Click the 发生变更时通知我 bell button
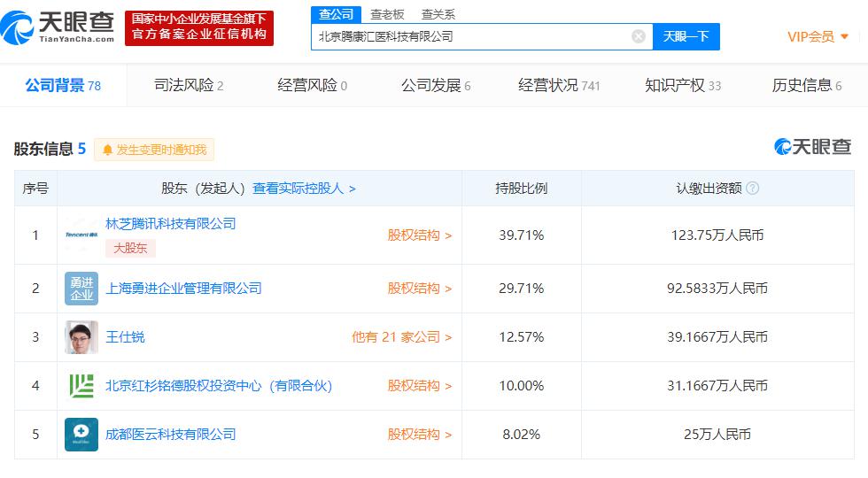This screenshot has height=478, width=868. 154,150
